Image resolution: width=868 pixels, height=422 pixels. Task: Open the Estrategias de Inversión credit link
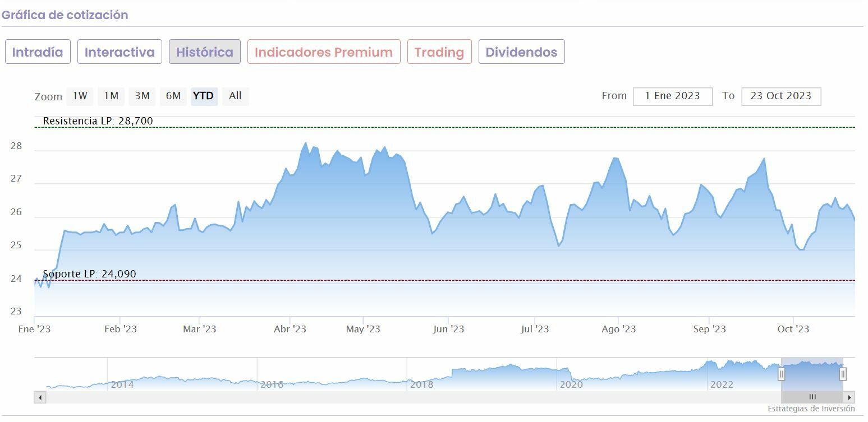pyautogui.click(x=811, y=409)
